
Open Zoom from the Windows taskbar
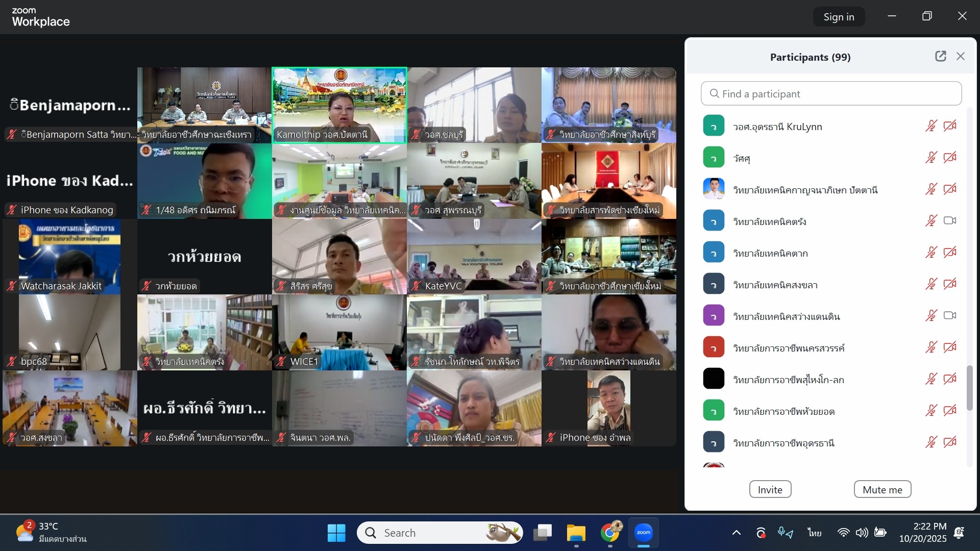(x=643, y=533)
